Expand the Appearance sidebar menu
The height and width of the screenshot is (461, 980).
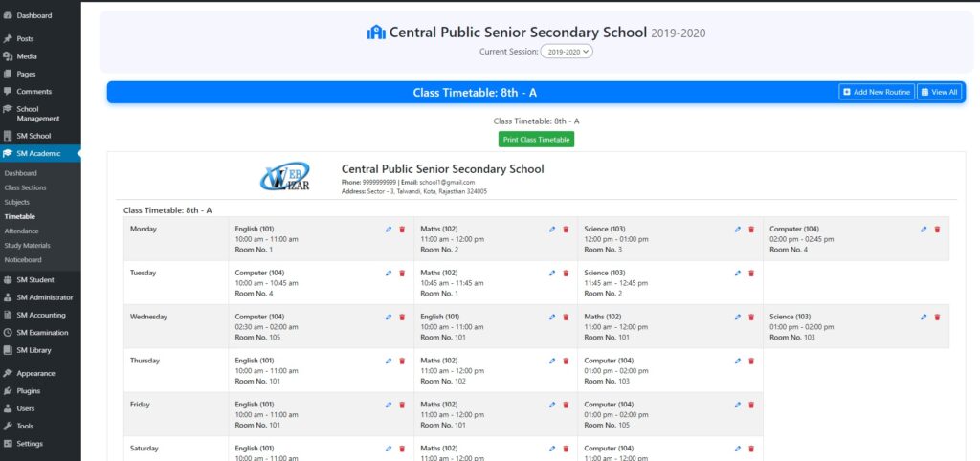point(35,373)
